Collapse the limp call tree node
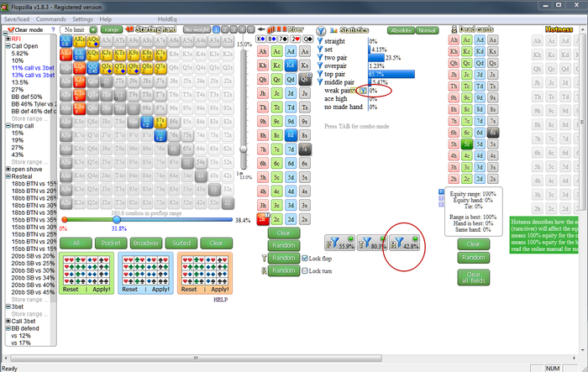The image size is (588, 372). point(8,126)
